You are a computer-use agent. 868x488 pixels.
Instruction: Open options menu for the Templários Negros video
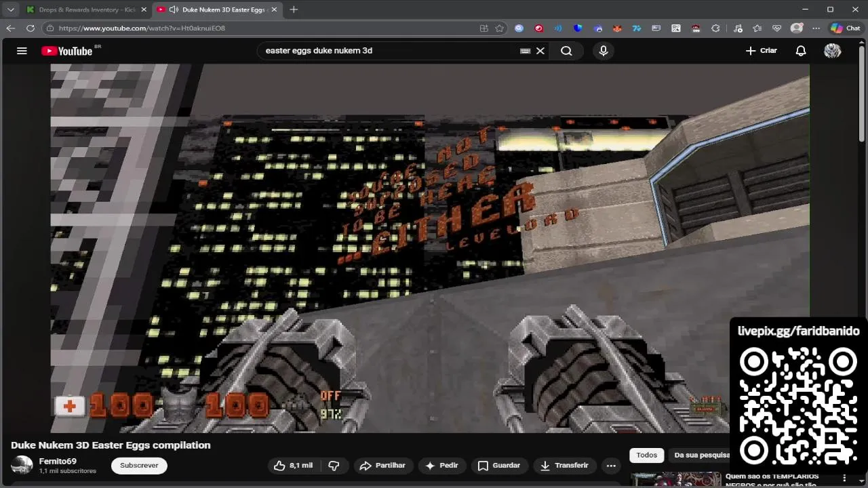pyautogui.click(x=844, y=479)
